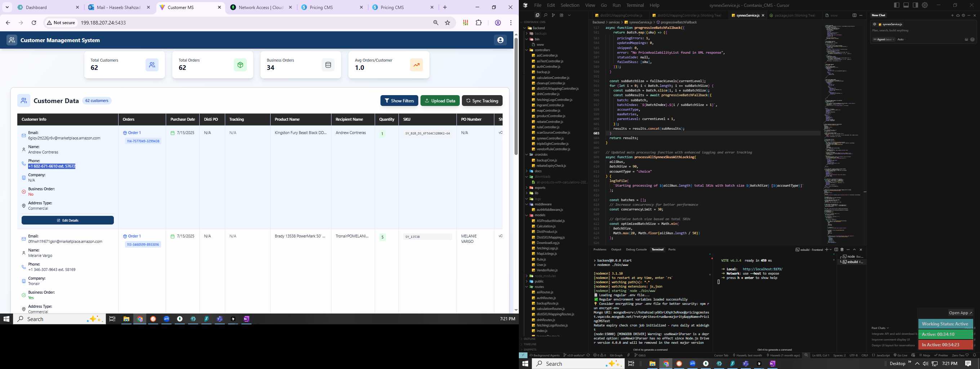Open Chrome three-dot menu

pos(511,23)
